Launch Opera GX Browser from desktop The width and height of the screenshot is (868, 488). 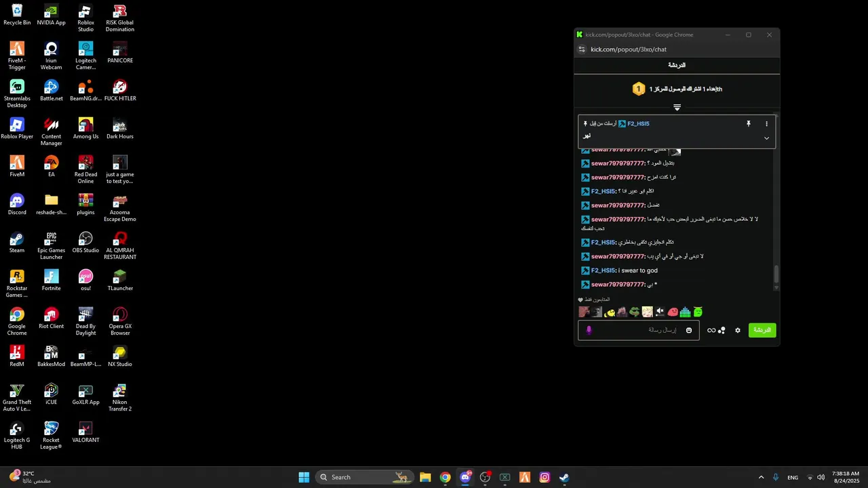[x=120, y=322]
